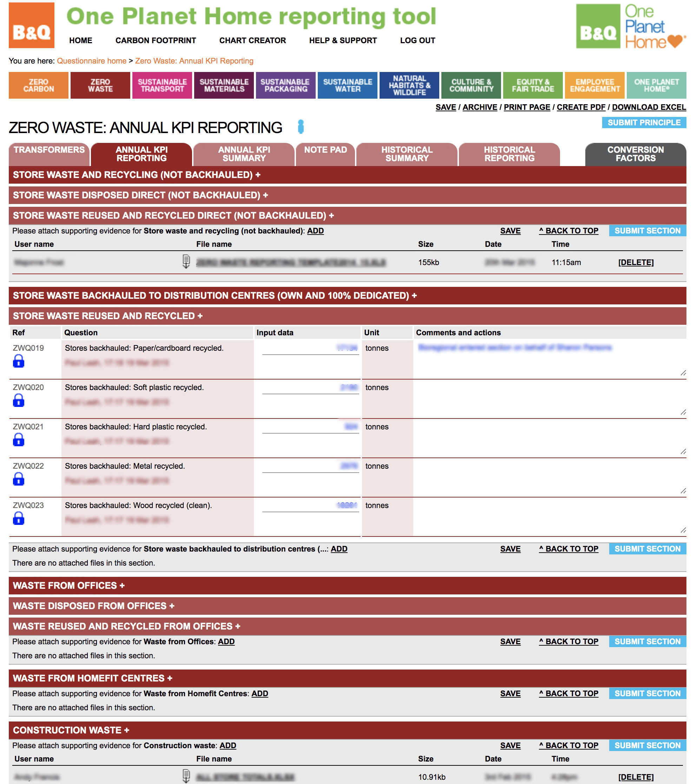Image resolution: width=691 pixels, height=784 pixels.
Task: Expand Store Waste Reused and Recycled Direct section
Action: click(347, 216)
